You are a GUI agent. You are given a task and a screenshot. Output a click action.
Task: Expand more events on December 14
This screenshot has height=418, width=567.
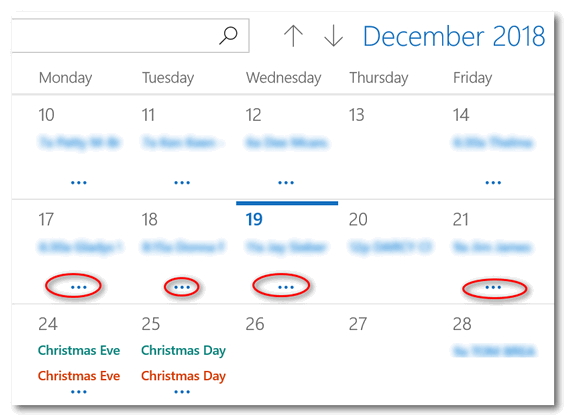point(493,183)
